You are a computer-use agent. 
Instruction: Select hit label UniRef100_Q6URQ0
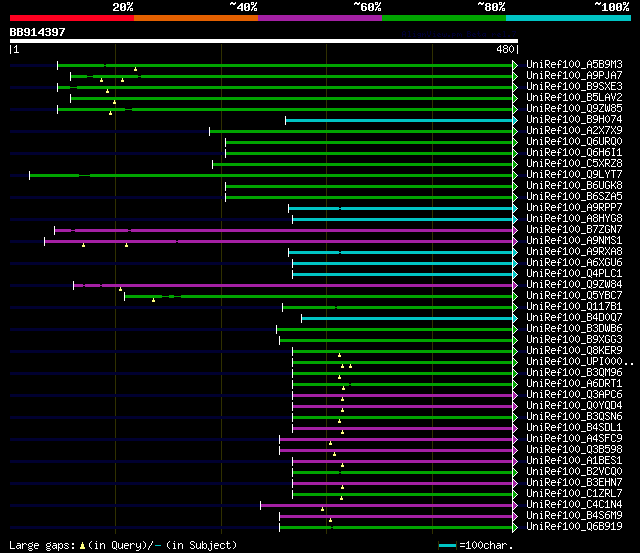[x=574, y=142]
